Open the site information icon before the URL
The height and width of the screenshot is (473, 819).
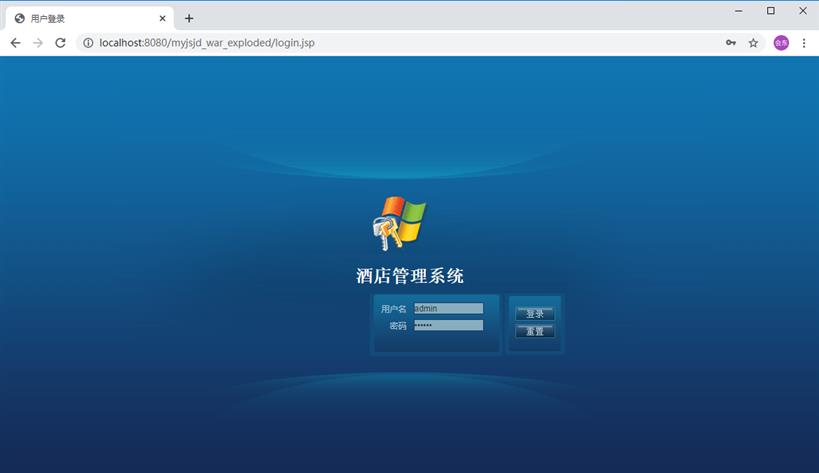tap(88, 43)
